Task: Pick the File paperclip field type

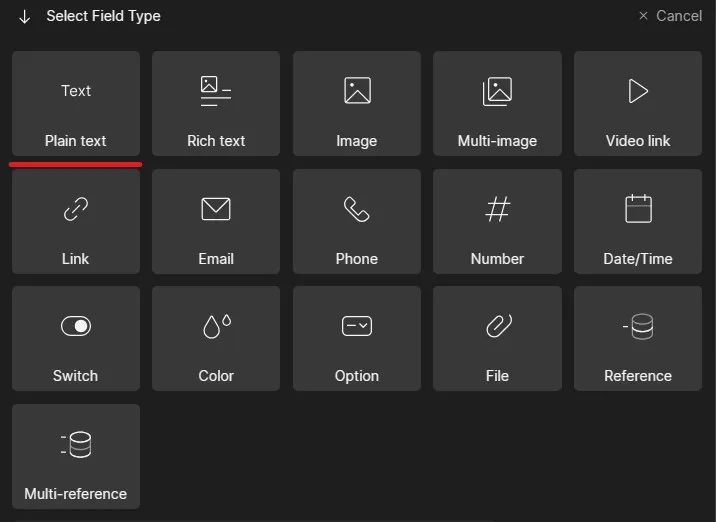Action: pos(497,339)
